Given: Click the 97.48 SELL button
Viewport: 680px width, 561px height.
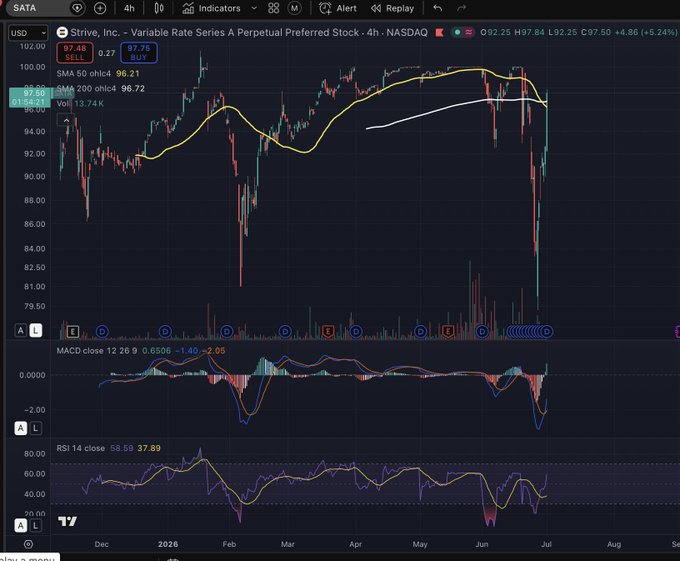Looking at the screenshot, I should coord(75,53).
